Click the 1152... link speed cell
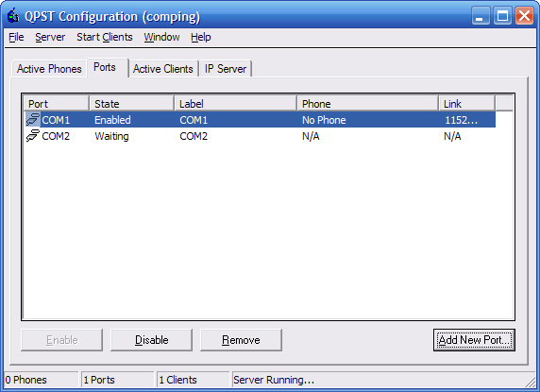Screen dimensions: 540x392 click(461, 120)
